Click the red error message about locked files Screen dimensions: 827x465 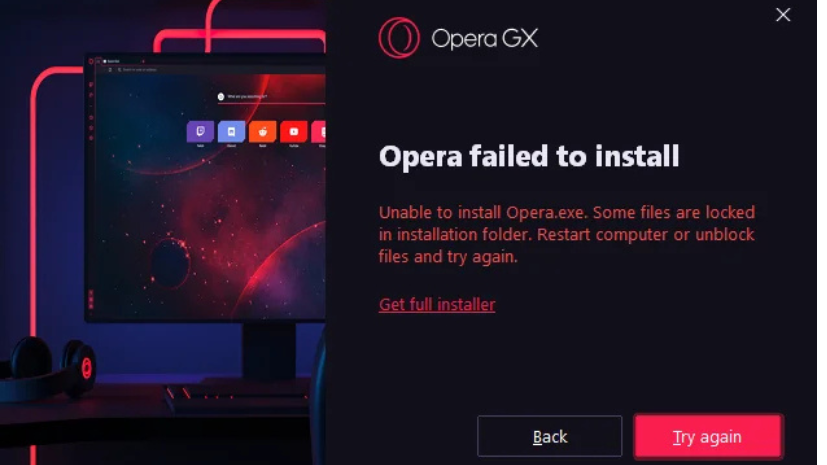click(x=567, y=234)
